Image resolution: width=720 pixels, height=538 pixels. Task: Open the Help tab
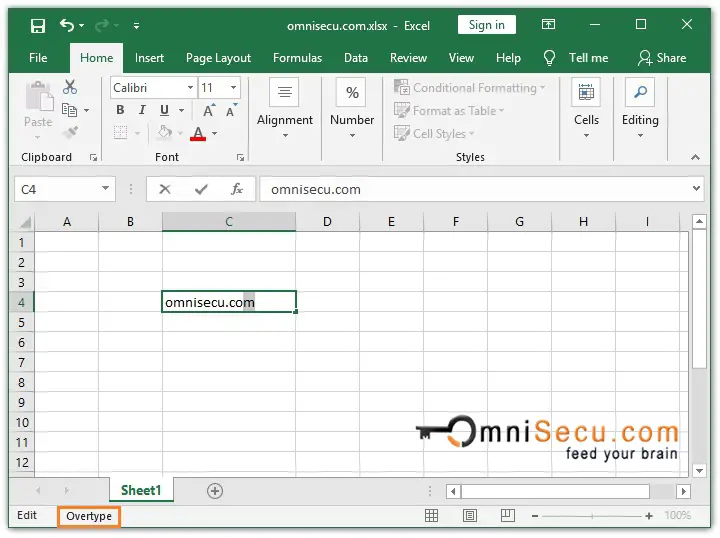pos(508,58)
